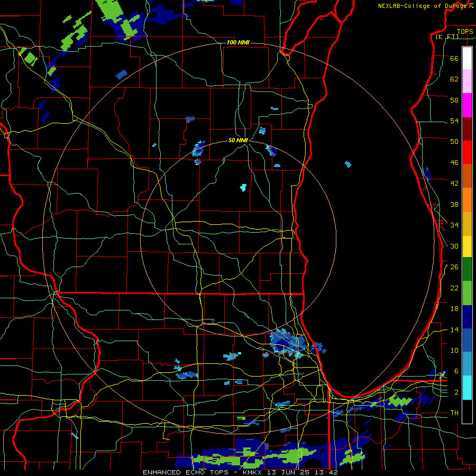The width and height of the screenshot is (476, 476).
Task: Click the cyan legend swatch near 2
Action: [467, 388]
